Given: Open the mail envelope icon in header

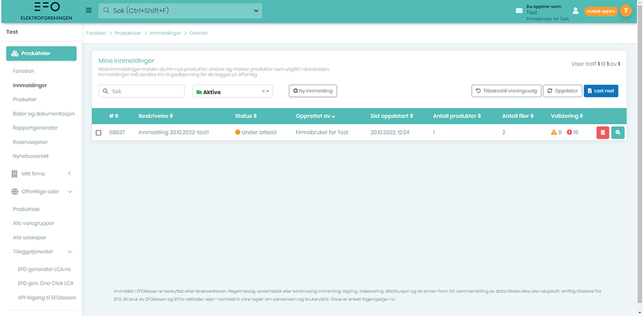Looking at the screenshot, I should [518, 11].
